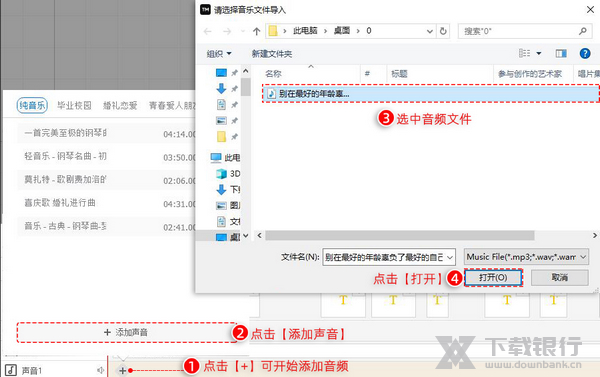Switch to the 青春爱人朋友 tab
The image size is (600, 377).
pos(172,105)
